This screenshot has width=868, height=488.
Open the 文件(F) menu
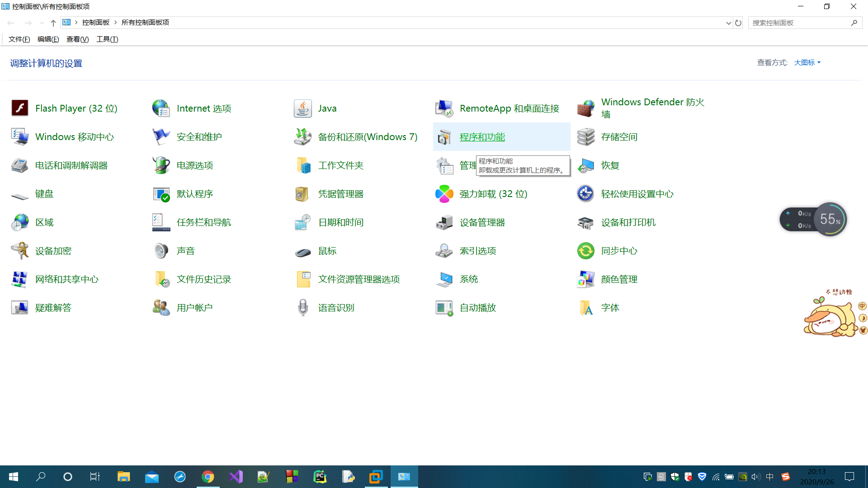click(x=19, y=39)
